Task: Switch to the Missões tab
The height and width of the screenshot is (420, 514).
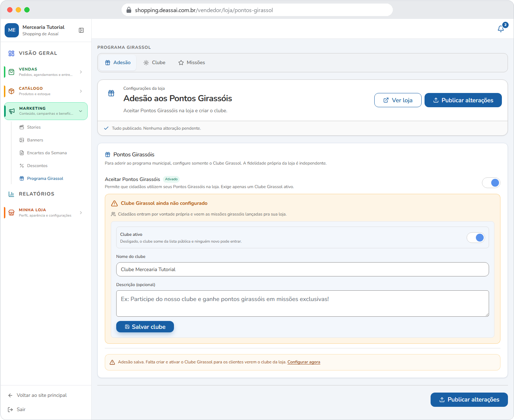Action: [191, 63]
